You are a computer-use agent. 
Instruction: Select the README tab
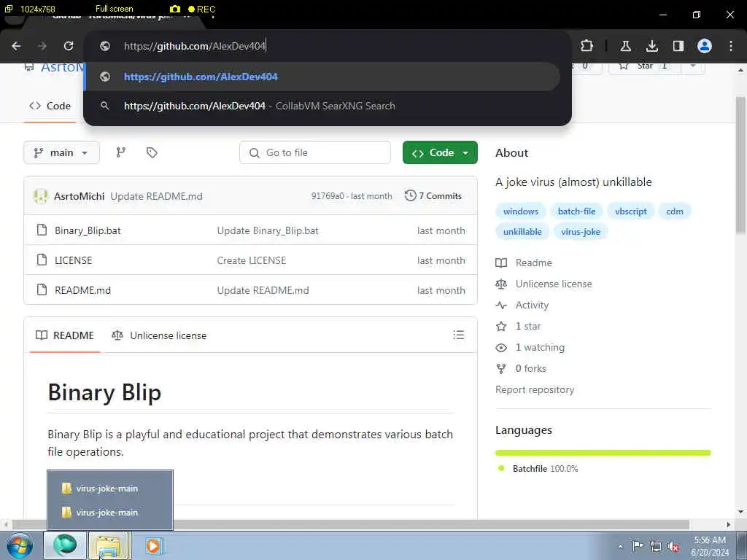65,335
